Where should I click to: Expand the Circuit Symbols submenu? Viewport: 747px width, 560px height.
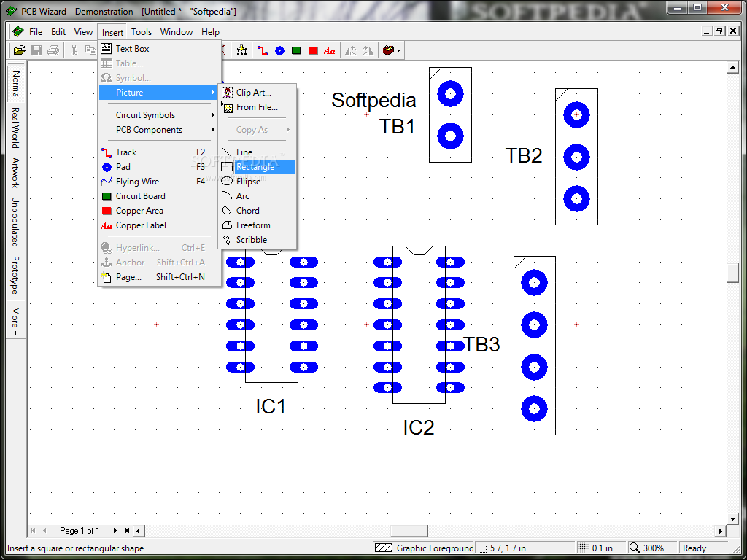point(160,114)
